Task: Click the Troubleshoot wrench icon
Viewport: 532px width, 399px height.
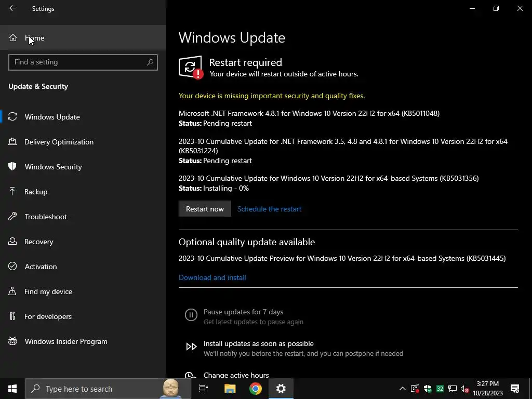Action: tap(12, 216)
